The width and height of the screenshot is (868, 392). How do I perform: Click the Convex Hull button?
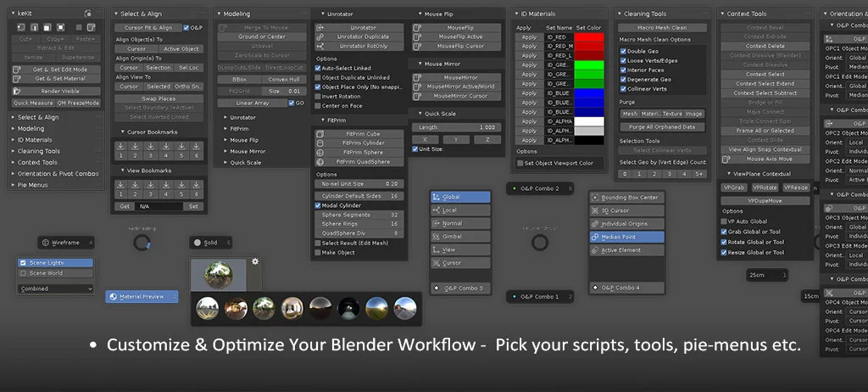pyautogui.click(x=283, y=79)
